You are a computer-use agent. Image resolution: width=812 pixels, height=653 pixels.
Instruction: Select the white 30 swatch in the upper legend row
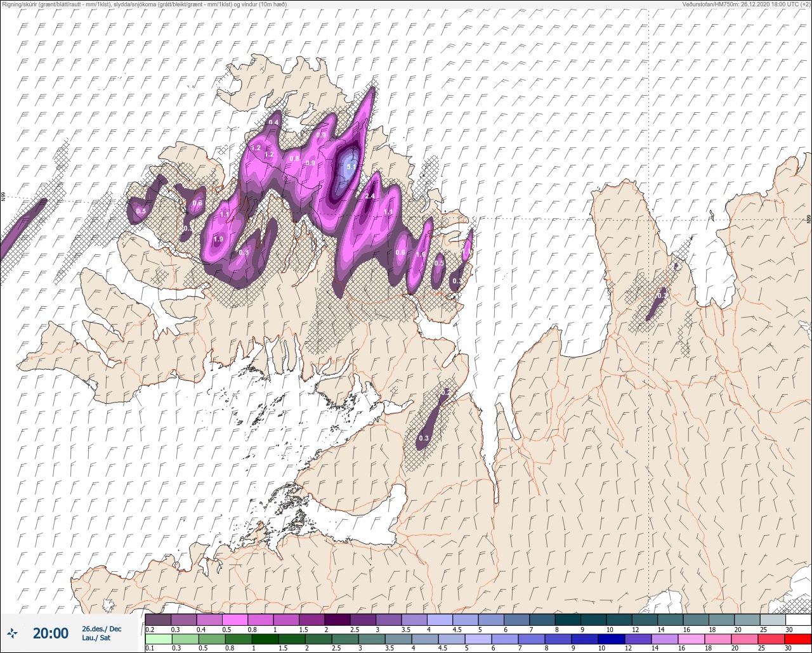pyautogui.click(x=798, y=619)
